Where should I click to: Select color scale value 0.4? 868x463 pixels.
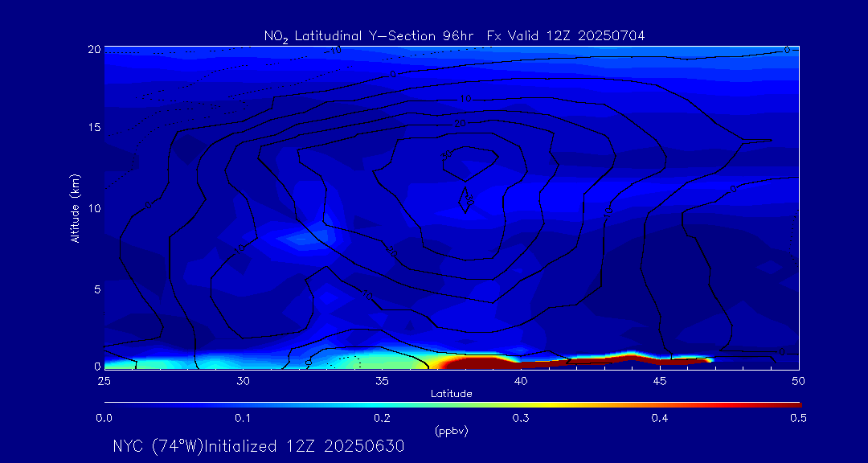[x=660, y=419]
